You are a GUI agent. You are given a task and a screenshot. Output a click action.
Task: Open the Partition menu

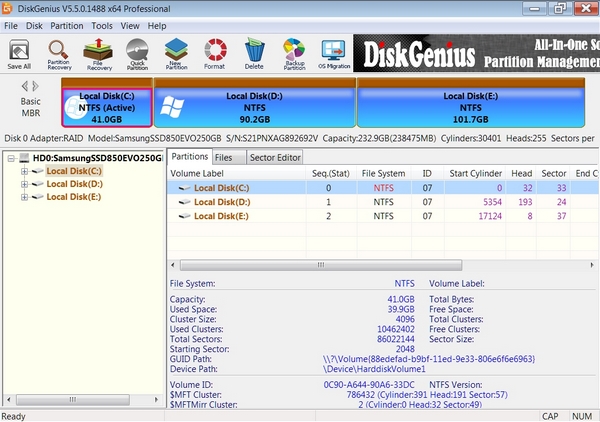[69, 24]
